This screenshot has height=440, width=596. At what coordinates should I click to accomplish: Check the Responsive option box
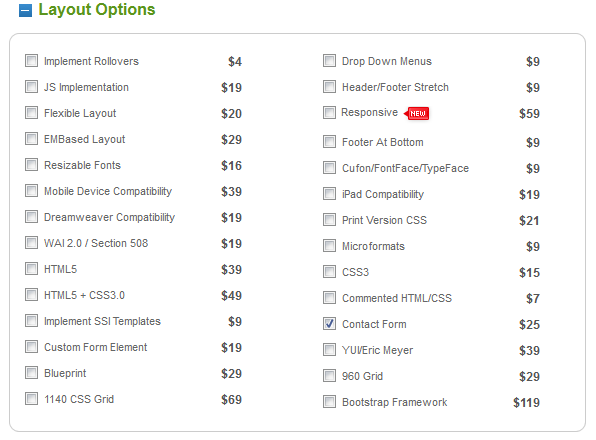(329, 112)
